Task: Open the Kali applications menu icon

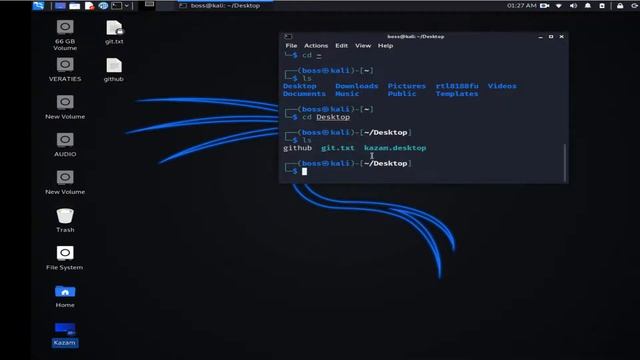Action: click(x=38, y=5)
